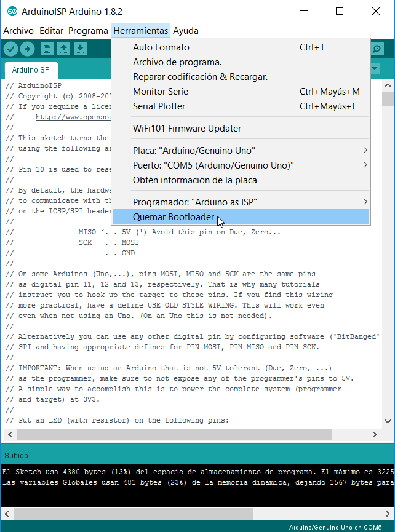Viewport: 395px width, 532px height.
Task: Click editor vertical scrollbar up arrow
Action: point(388,85)
